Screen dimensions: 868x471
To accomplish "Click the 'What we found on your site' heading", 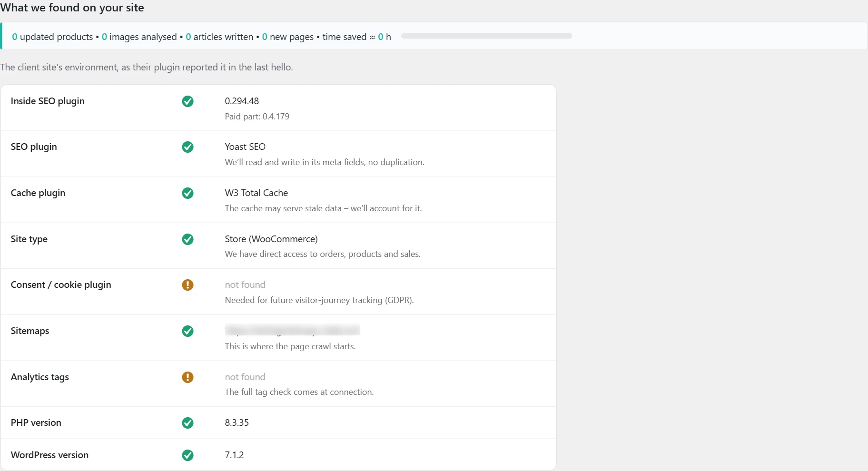I will click(72, 8).
